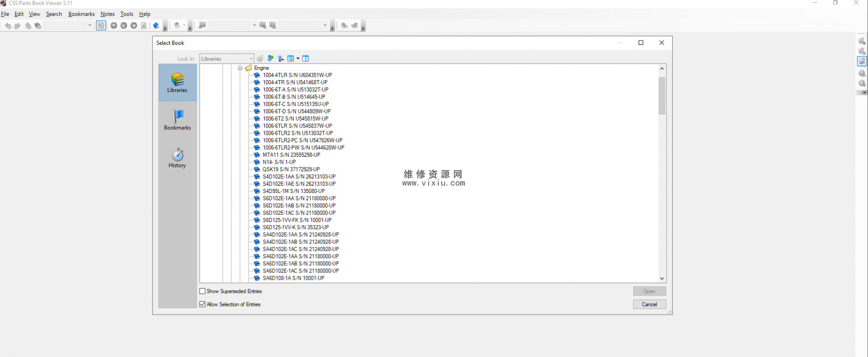Click the grayed go-up folder icon
Image resolution: width=868 pixels, height=357 pixels.
pos(260,58)
